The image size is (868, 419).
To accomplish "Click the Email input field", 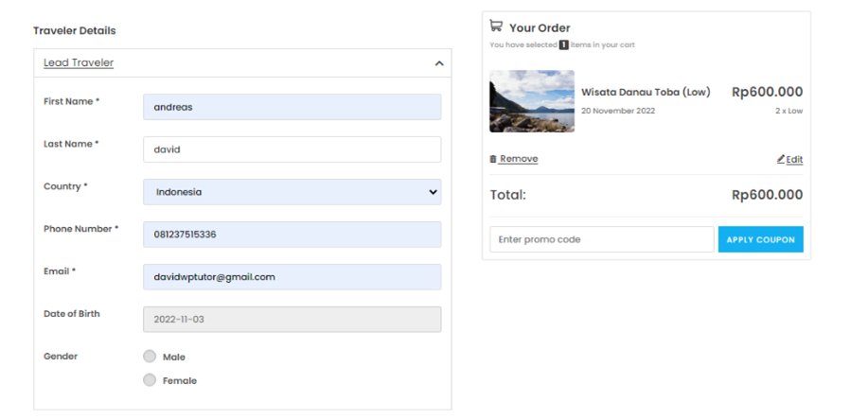I will [x=292, y=277].
